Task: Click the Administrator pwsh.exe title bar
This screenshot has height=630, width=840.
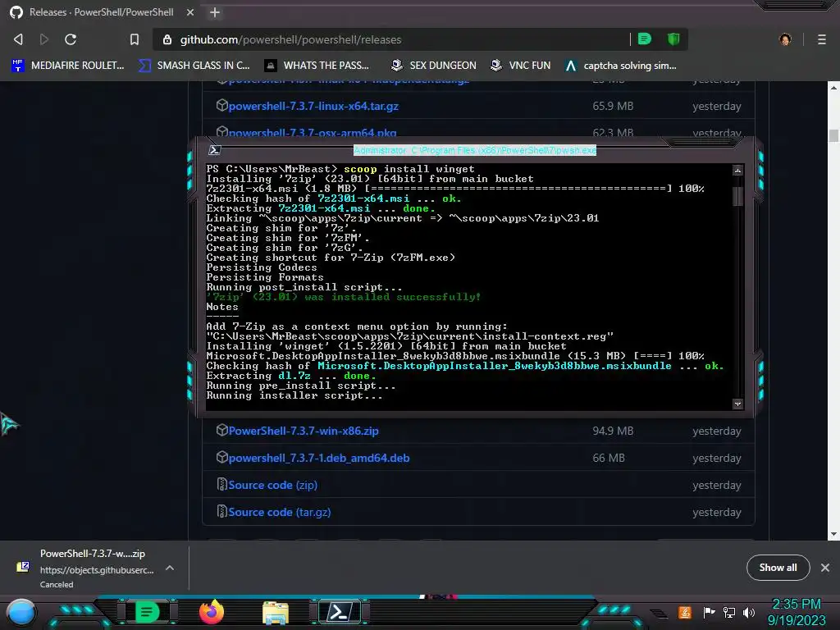Action: [475, 151]
